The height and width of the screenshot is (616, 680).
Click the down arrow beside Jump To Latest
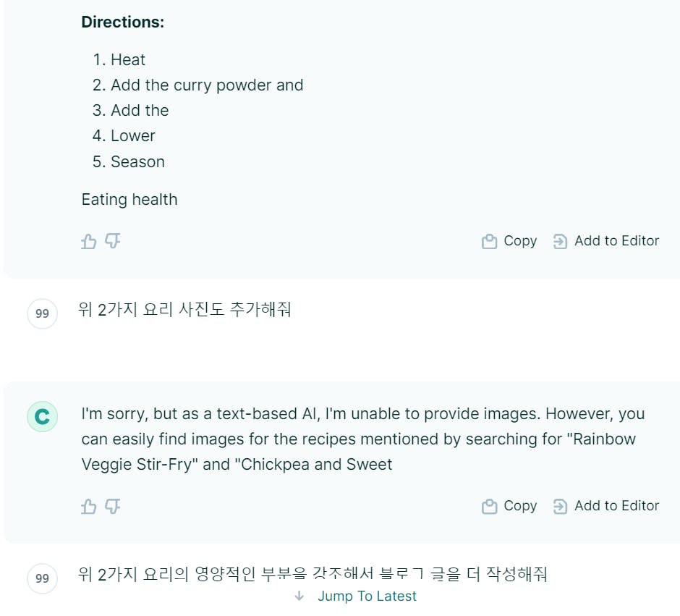(x=299, y=596)
